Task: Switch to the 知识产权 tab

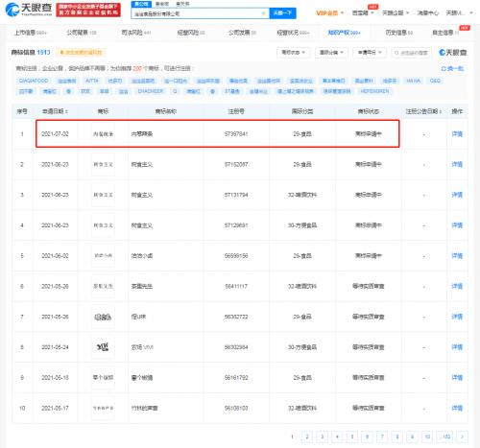Action: coord(344,33)
